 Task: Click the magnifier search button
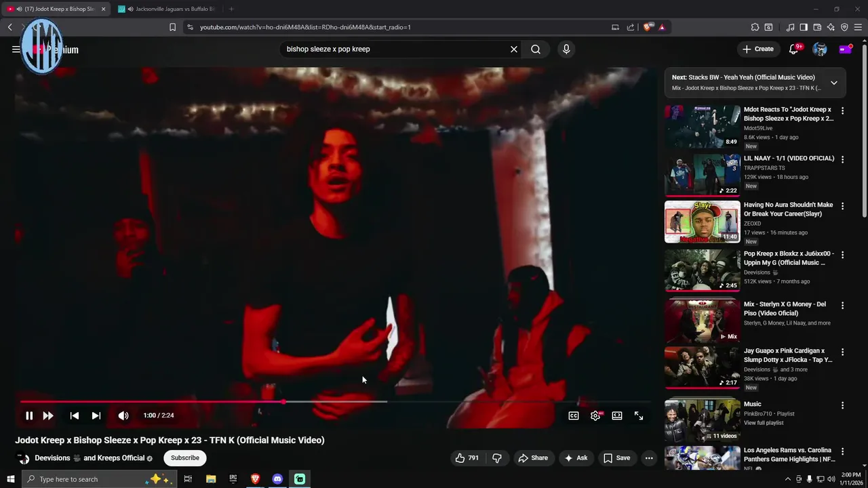pyautogui.click(x=536, y=49)
